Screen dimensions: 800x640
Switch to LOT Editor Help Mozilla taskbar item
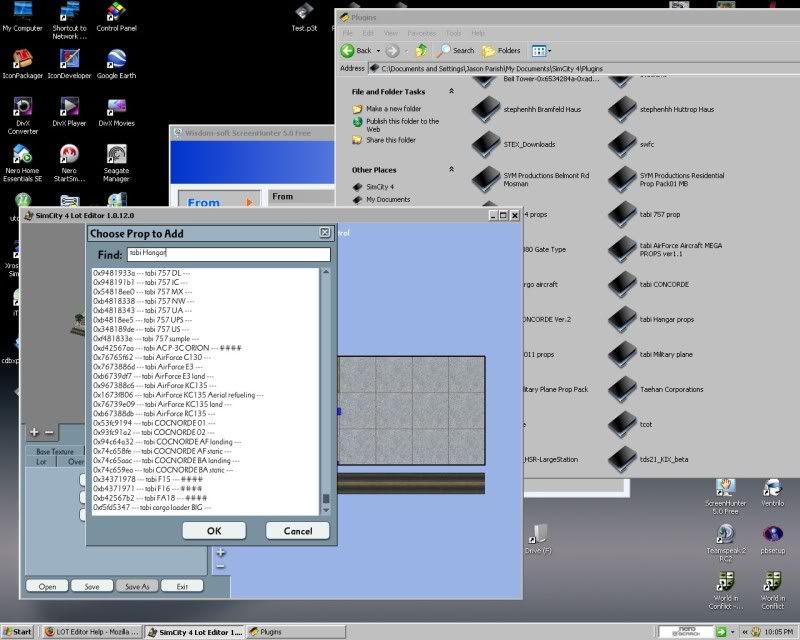[x=91, y=632]
